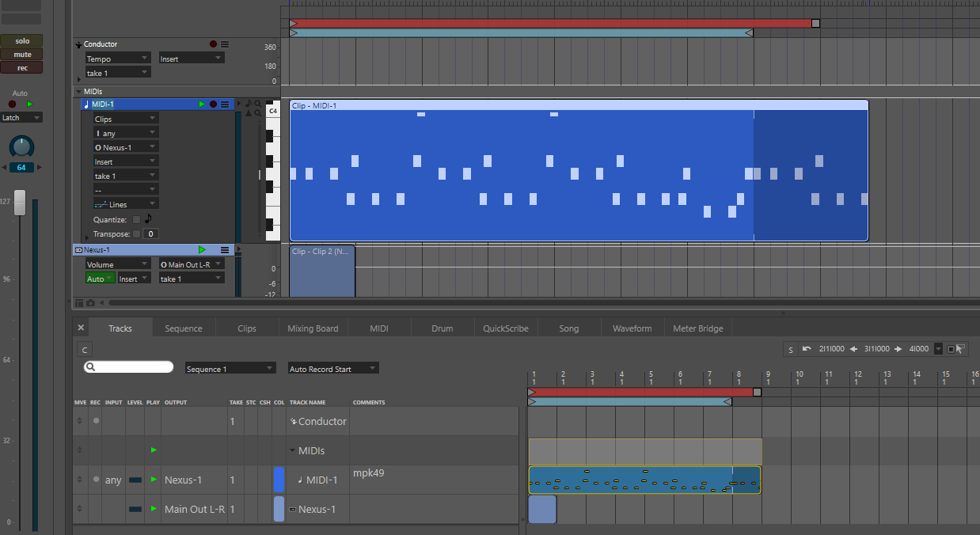This screenshot has height=535, width=980.
Task: Click the mute button
Action: click(x=22, y=54)
